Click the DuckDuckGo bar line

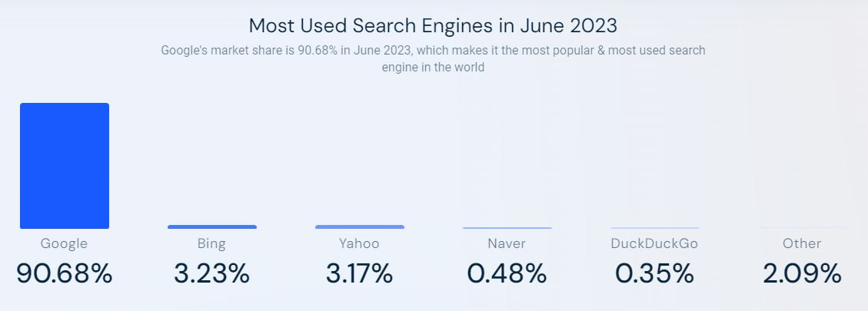click(x=655, y=228)
